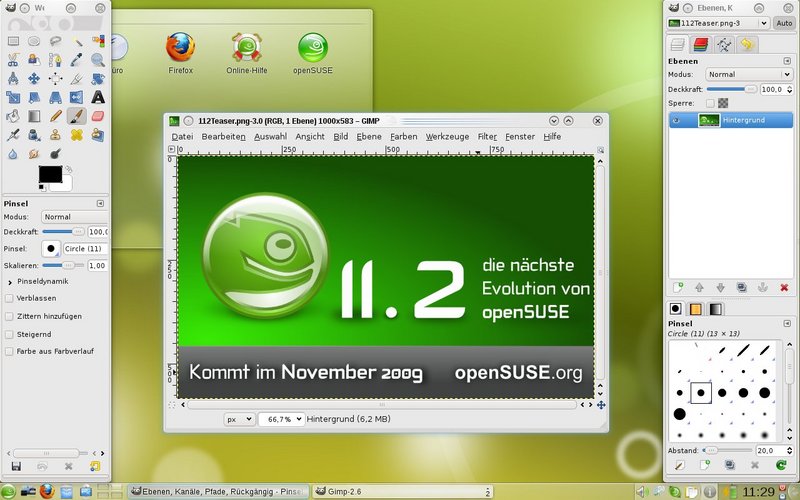The width and height of the screenshot is (800, 500).
Task: Open the px unit dropdown
Action: click(239, 419)
